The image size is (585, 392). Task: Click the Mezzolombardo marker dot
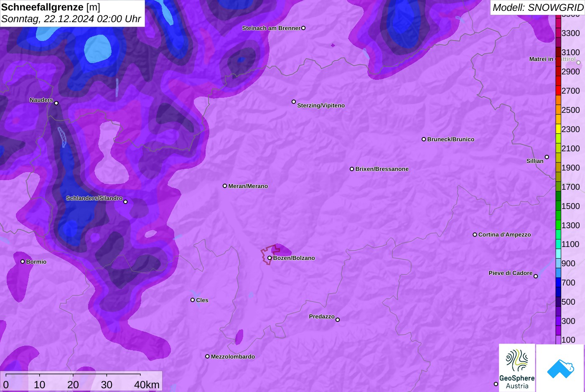tap(207, 356)
